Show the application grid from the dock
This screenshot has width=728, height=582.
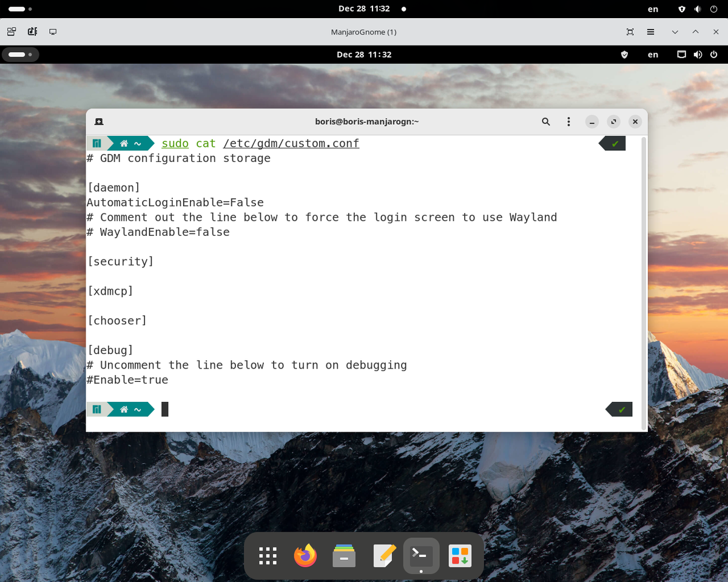pos(268,555)
